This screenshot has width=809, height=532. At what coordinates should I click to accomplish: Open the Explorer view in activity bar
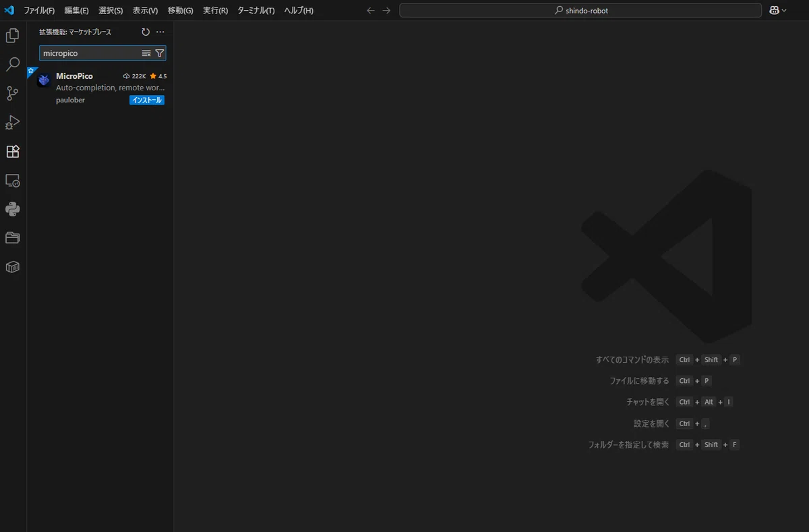click(x=13, y=36)
